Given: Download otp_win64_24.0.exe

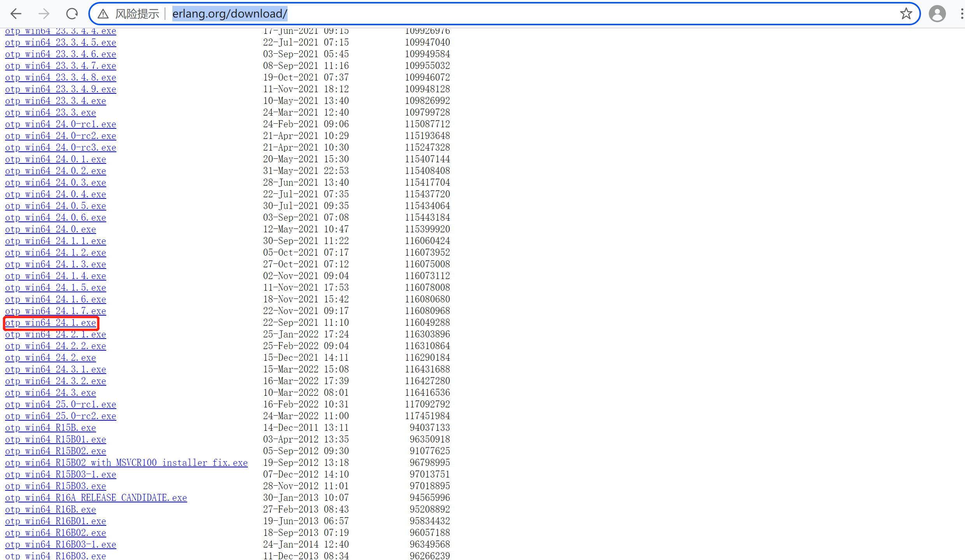Looking at the screenshot, I should pyautogui.click(x=51, y=229).
